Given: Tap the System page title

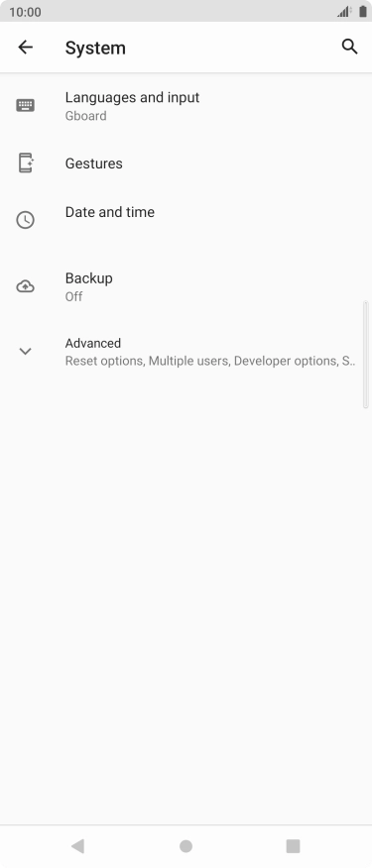Looking at the screenshot, I should pos(95,48).
